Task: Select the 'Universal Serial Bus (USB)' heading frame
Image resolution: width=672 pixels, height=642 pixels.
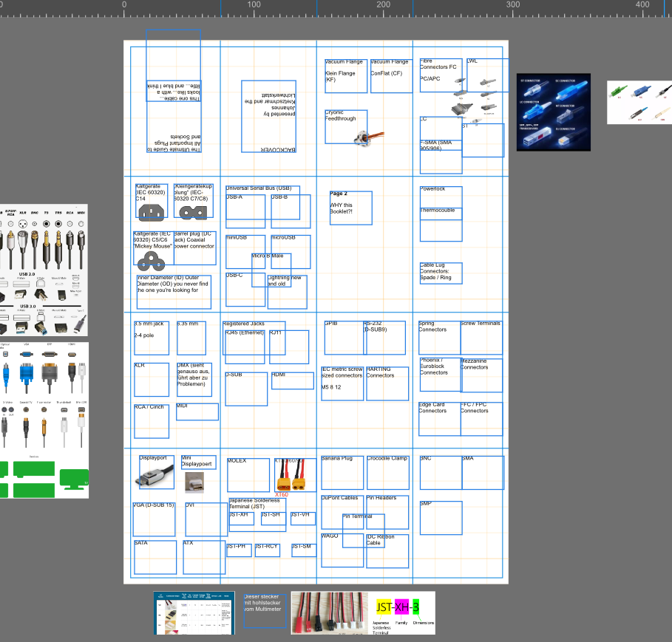Action: pos(262,202)
